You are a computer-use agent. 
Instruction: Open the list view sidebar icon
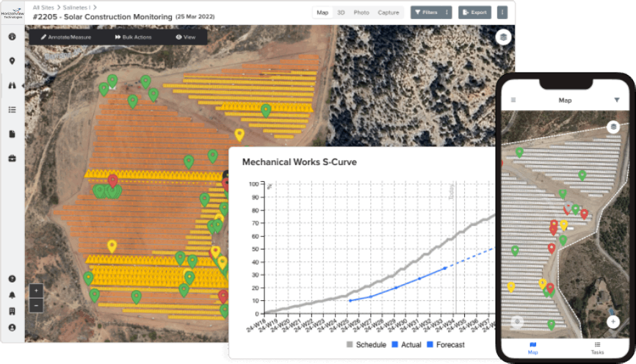tap(12, 110)
